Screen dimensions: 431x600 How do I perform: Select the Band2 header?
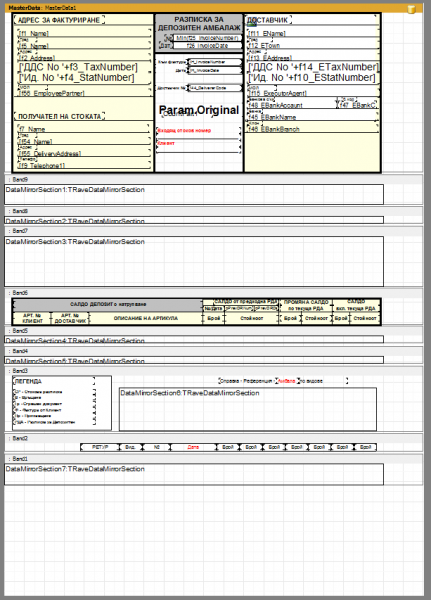214,439
